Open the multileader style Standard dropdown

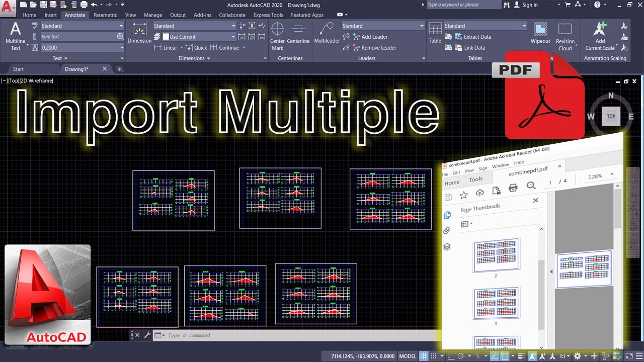tap(383, 26)
